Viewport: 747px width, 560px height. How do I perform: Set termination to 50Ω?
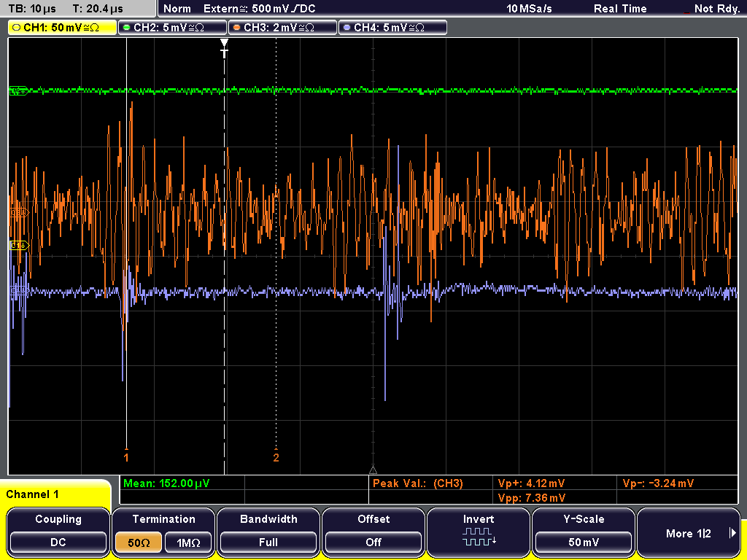coord(139,542)
